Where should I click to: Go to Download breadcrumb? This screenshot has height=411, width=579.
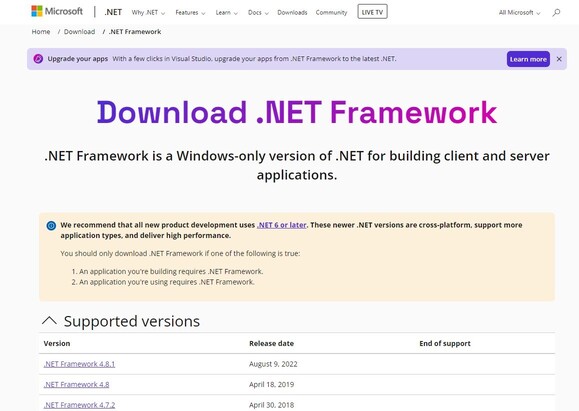click(79, 32)
